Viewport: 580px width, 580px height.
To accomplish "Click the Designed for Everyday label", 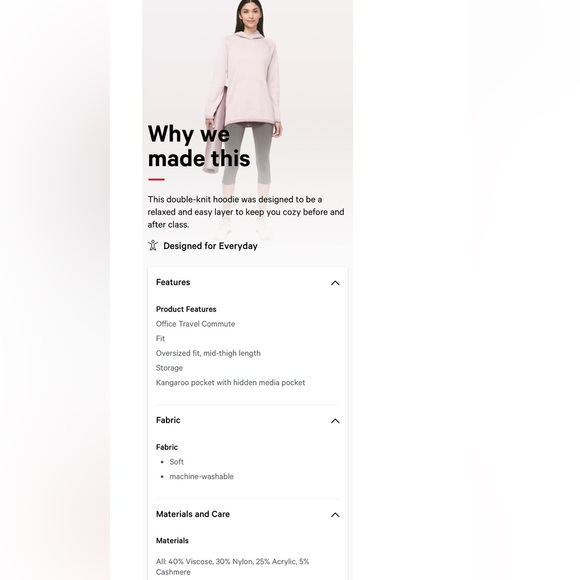I will (210, 246).
